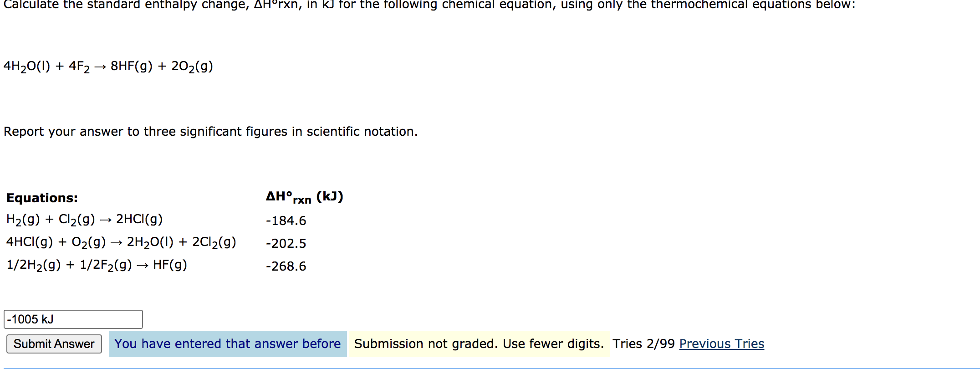Click the -184.6 enthalpy value
The height and width of the screenshot is (369, 980).
tap(286, 221)
